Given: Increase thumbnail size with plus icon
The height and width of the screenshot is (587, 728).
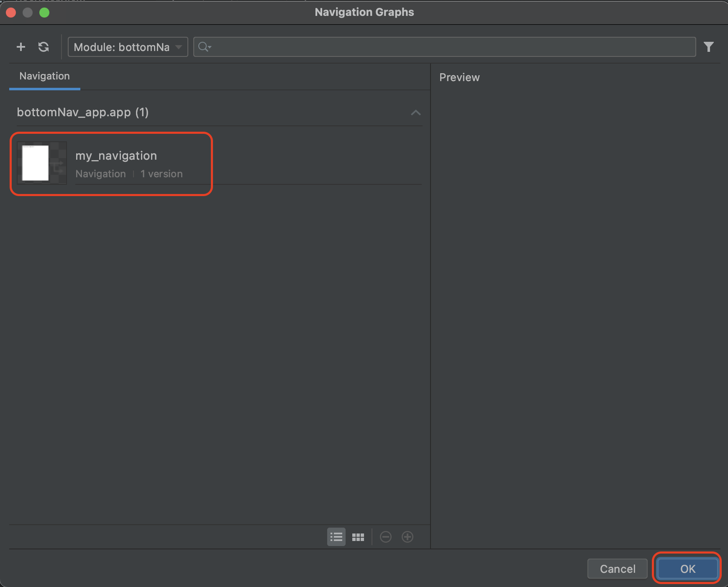Looking at the screenshot, I should (408, 537).
